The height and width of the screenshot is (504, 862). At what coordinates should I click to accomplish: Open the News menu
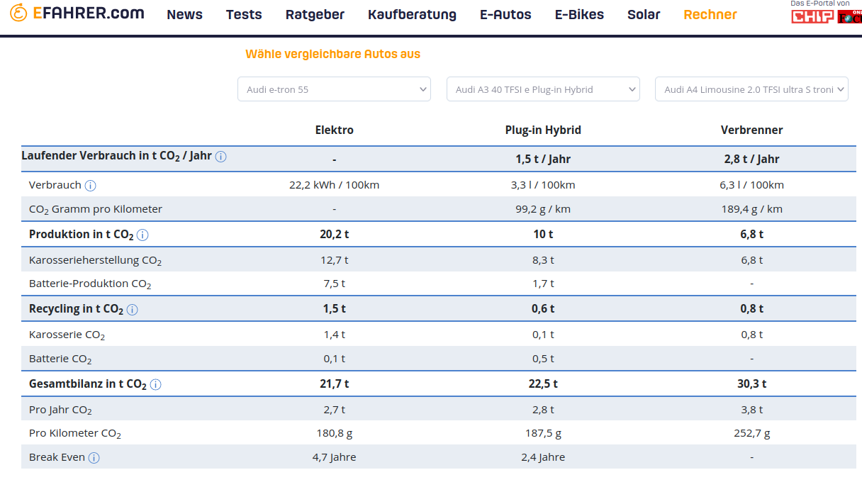pyautogui.click(x=184, y=15)
